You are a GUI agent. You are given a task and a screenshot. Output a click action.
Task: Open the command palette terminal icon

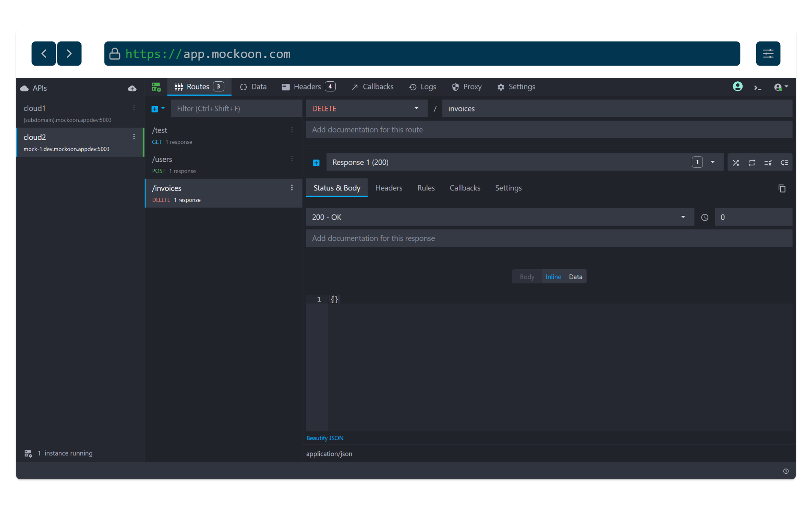[x=758, y=87]
